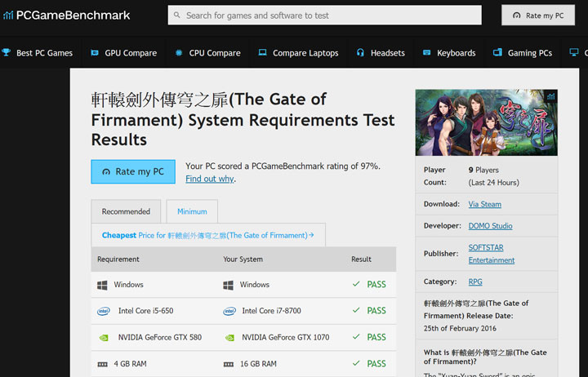The width and height of the screenshot is (588, 377).
Task: Switch to the Minimum requirements tab
Action: tap(192, 211)
